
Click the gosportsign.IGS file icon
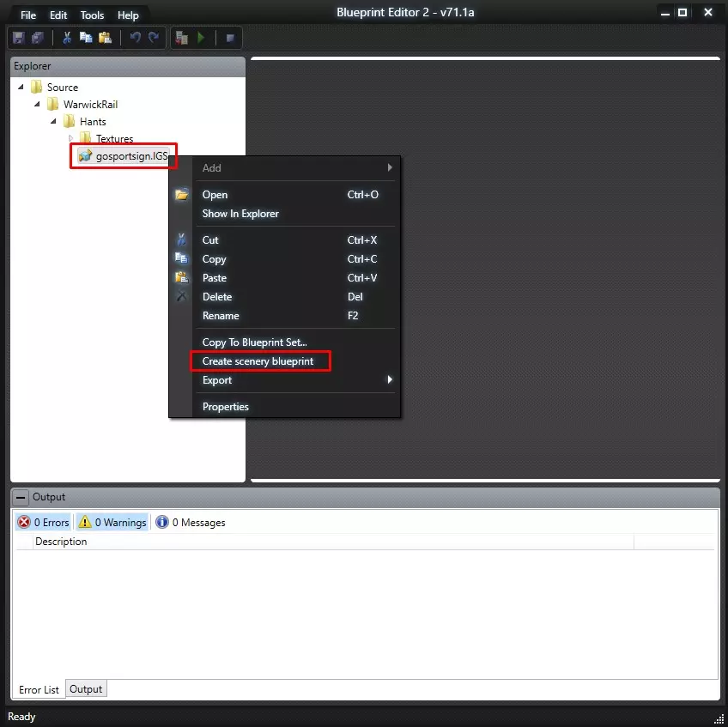coord(86,155)
